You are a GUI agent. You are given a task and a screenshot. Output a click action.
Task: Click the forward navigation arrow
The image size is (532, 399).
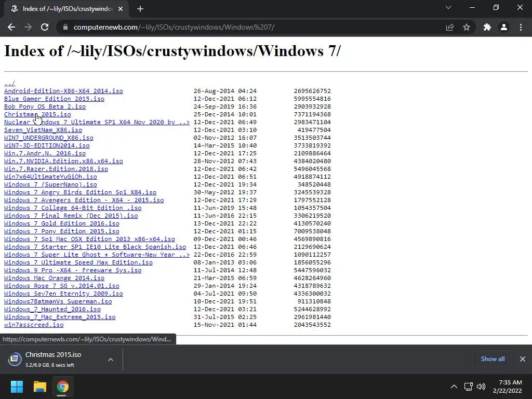click(28, 27)
